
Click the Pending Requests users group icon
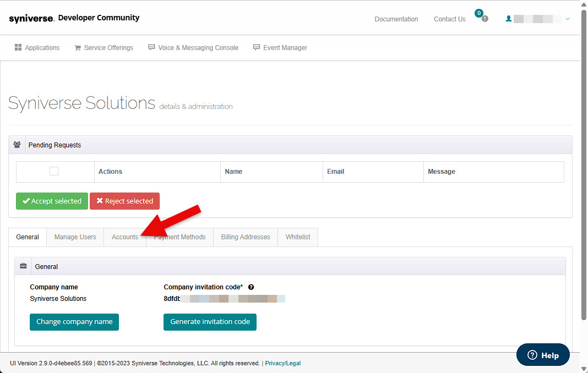point(17,145)
